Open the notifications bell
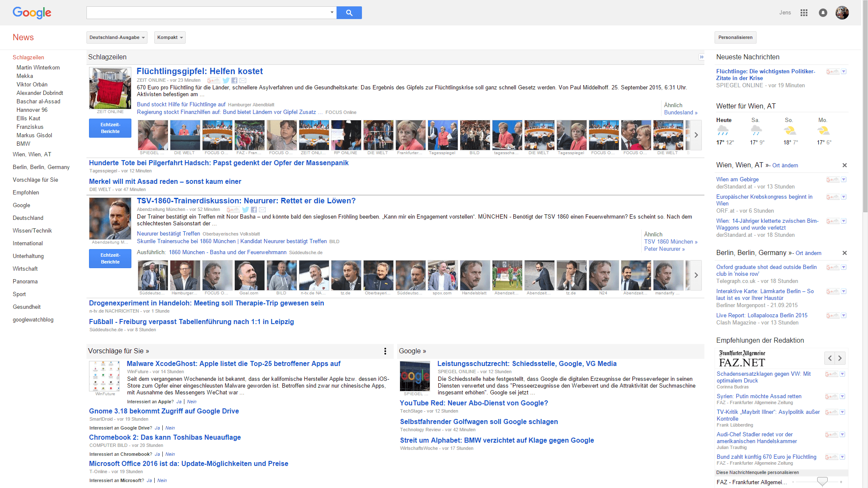 823,13
